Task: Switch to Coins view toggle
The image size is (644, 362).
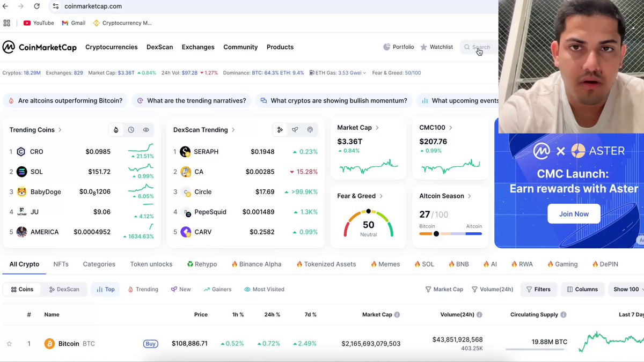Action: 22,289
